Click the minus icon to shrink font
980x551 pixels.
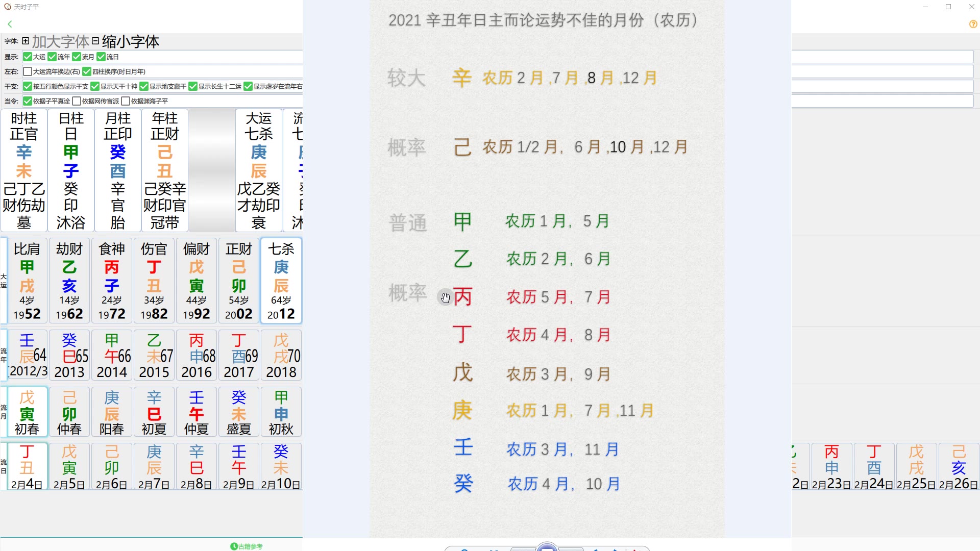95,41
